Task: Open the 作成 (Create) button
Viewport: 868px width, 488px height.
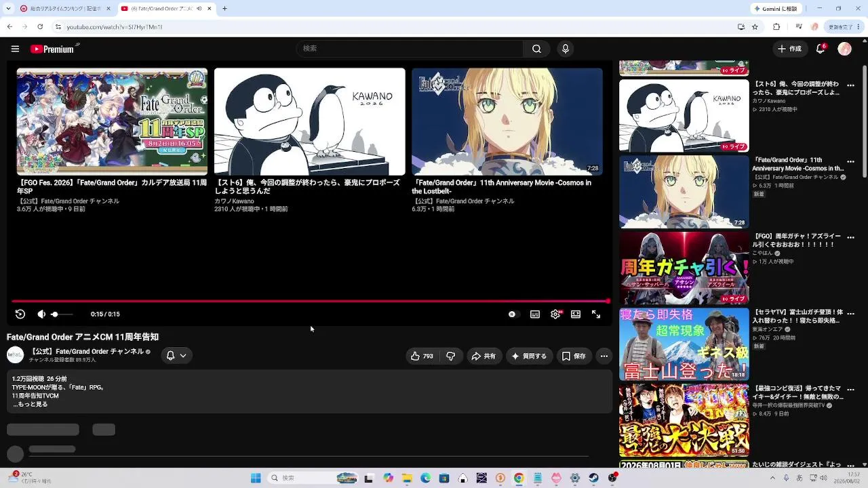Action: pos(790,49)
